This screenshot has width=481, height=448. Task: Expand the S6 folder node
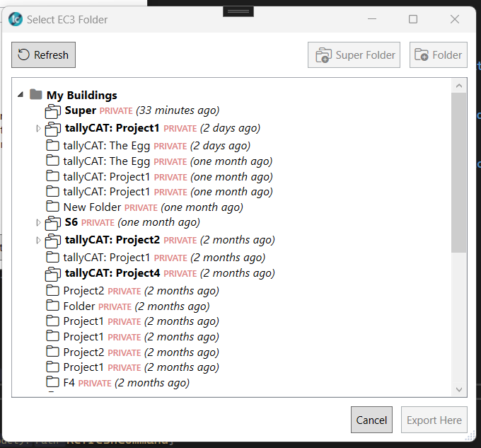coord(38,222)
